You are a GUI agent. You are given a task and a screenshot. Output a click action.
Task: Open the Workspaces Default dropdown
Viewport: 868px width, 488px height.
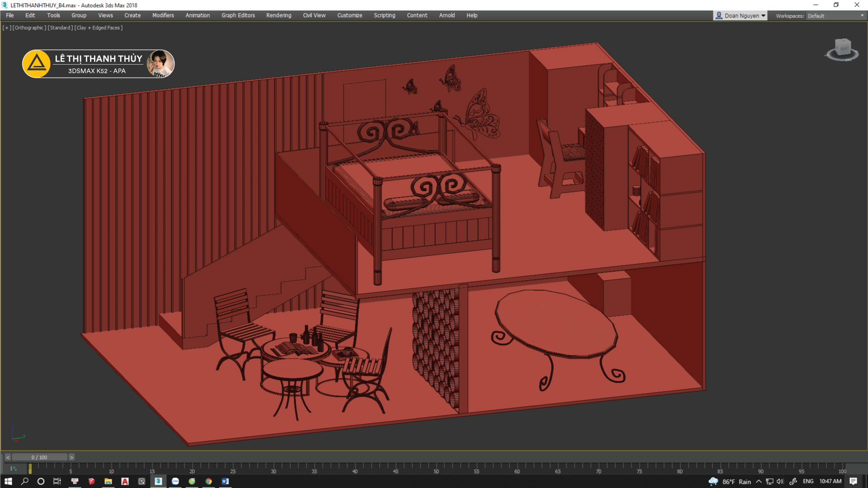pyautogui.click(x=835, y=16)
